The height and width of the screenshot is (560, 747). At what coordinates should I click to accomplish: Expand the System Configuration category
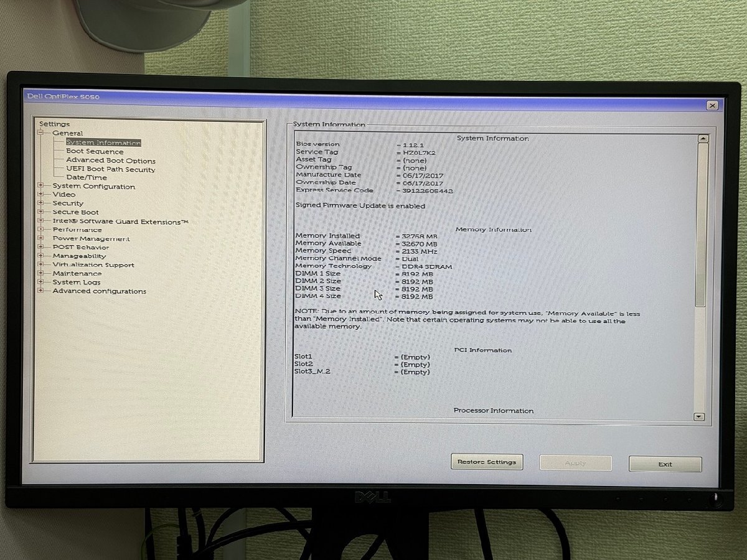40,186
